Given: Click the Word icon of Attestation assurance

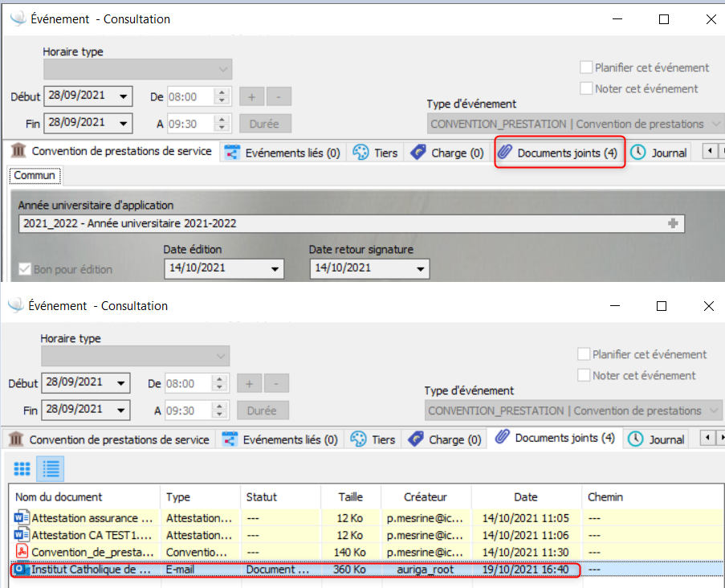Looking at the screenshot, I should pyautogui.click(x=22, y=517).
